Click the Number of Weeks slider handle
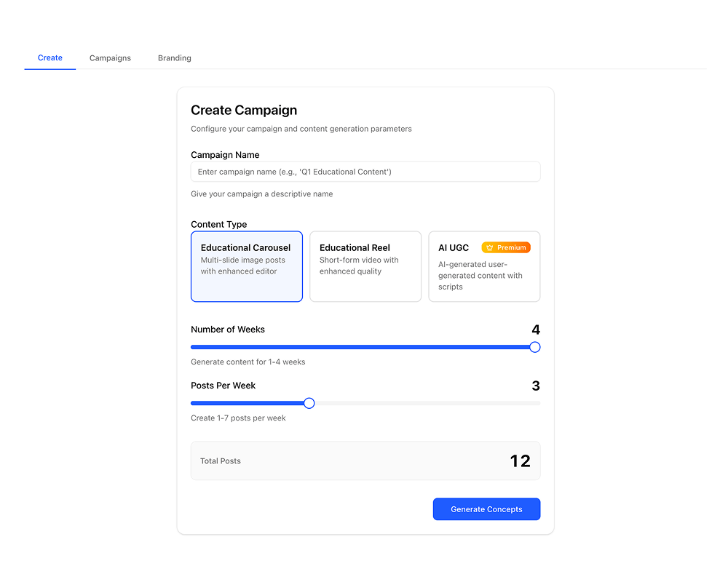This screenshot has height=582, width=728. click(x=535, y=347)
